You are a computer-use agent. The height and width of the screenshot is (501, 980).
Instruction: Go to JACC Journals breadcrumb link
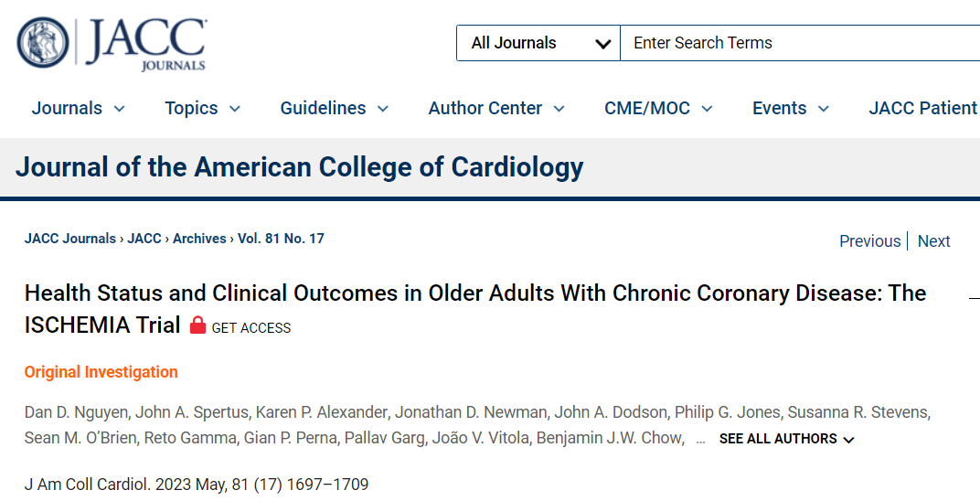point(70,239)
